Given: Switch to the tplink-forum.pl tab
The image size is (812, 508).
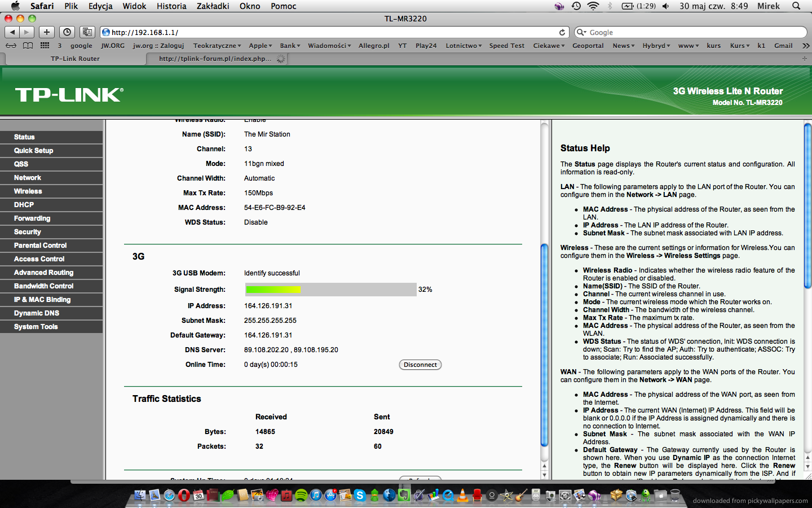Looking at the screenshot, I should [217, 58].
